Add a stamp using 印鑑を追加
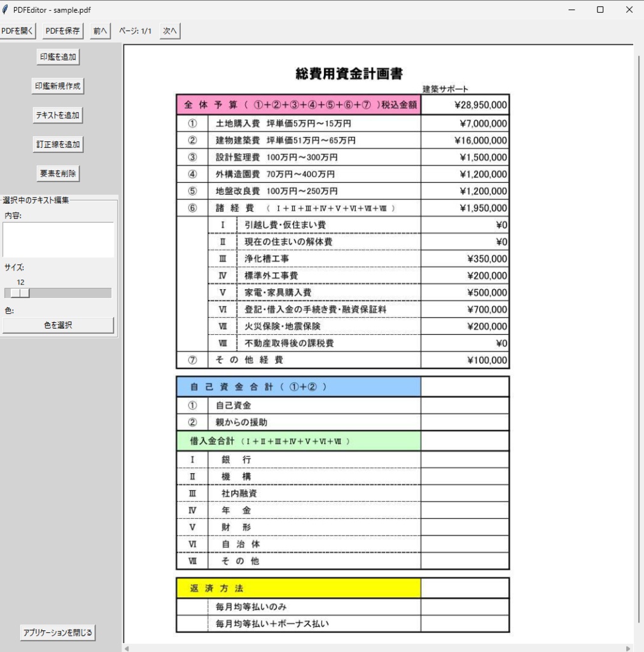 (x=58, y=56)
